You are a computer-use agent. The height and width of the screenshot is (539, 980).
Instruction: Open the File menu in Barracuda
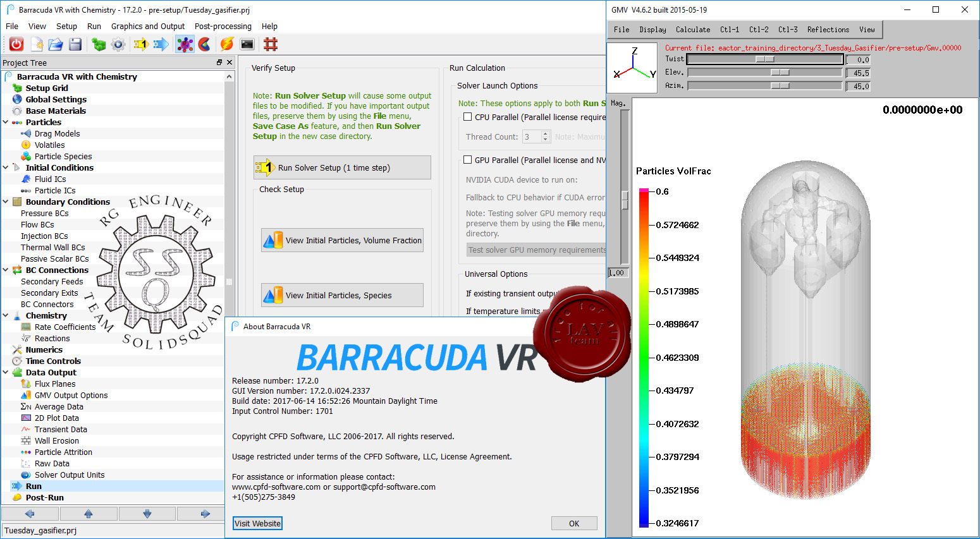[12, 26]
